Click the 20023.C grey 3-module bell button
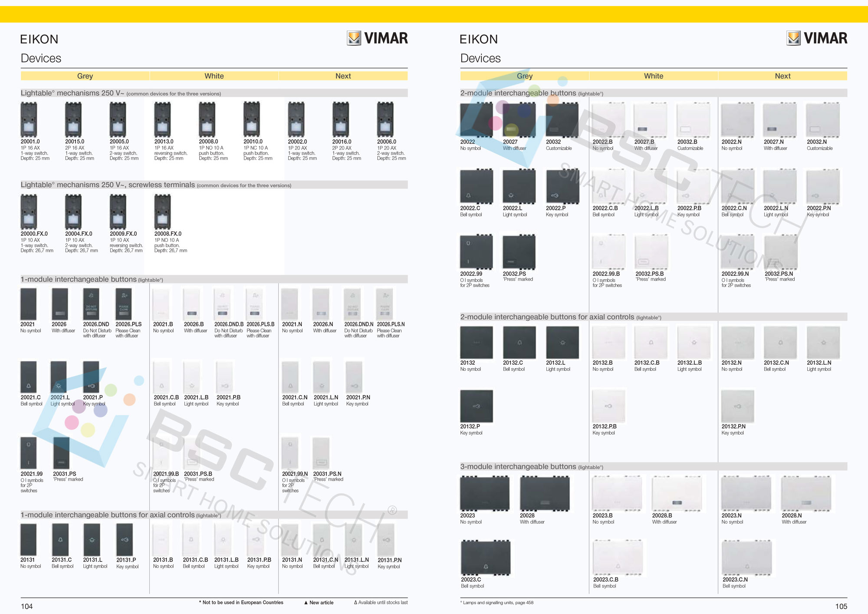 point(486,558)
